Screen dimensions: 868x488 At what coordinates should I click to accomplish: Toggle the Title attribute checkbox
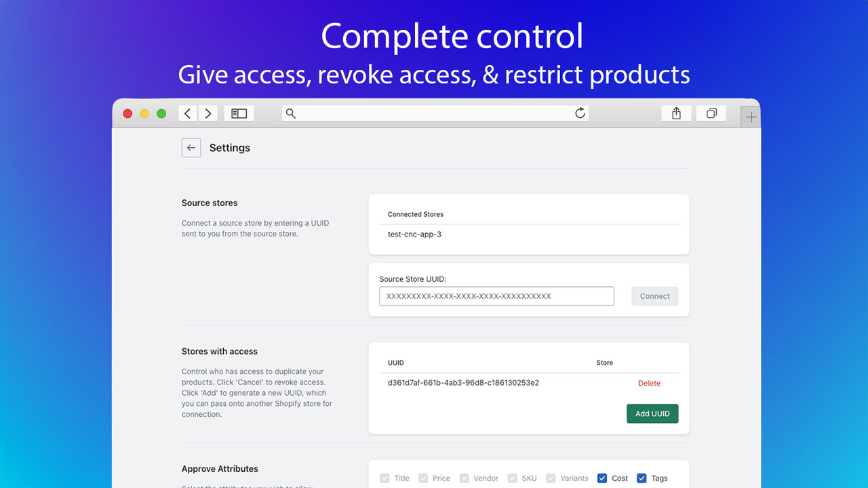[385, 478]
